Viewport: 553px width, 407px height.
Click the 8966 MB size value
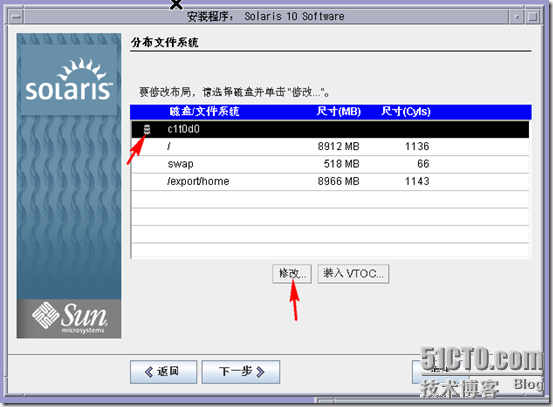click(338, 181)
